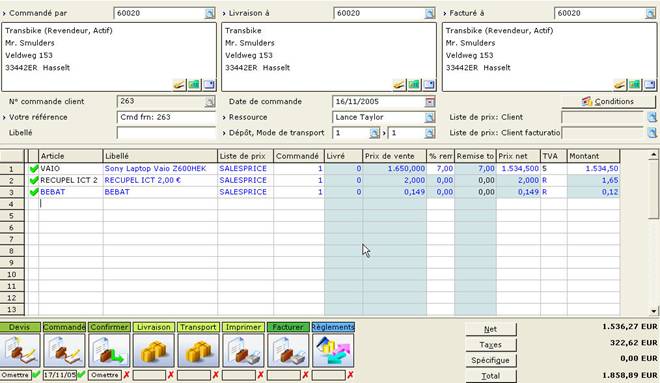Select the Devis step label
This screenshot has width=660, height=383.
[20, 327]
